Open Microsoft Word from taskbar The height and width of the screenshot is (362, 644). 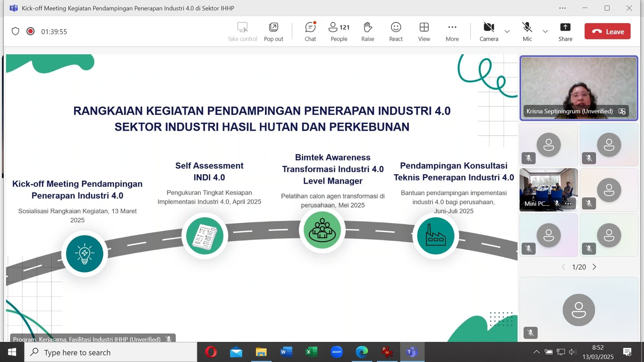tap(286, 352)
